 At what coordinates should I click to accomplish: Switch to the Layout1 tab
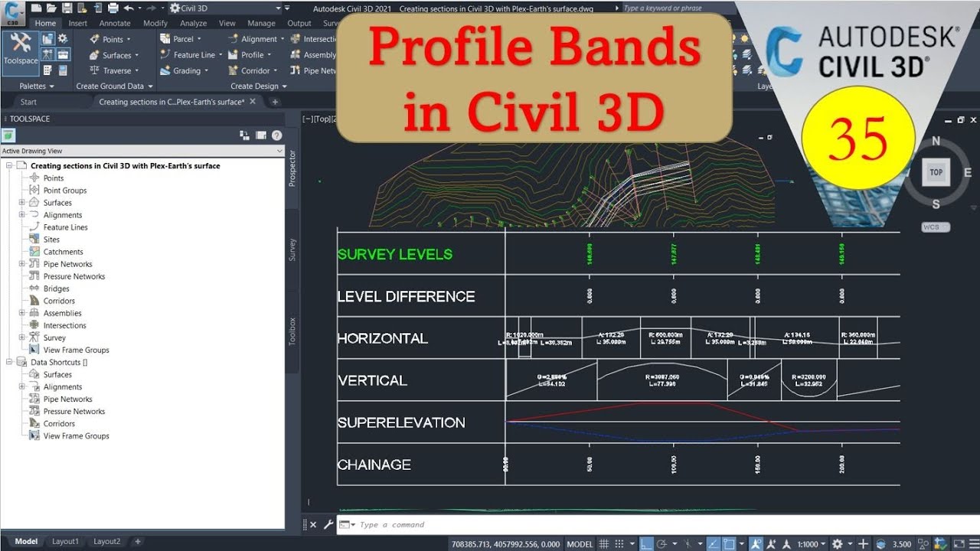coord(65,541)
